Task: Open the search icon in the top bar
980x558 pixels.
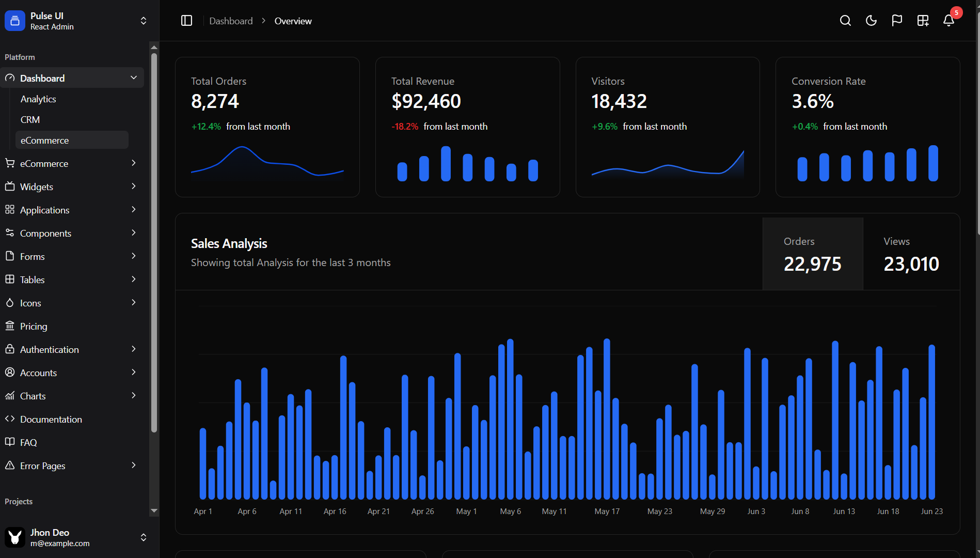Action: pyautogui.click(x=845, y=21)
